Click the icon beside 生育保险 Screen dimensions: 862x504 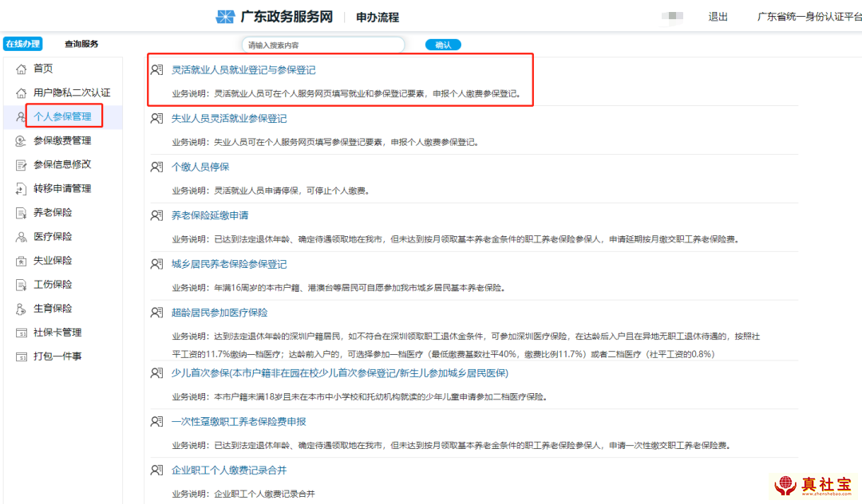[x=22, y=309]
